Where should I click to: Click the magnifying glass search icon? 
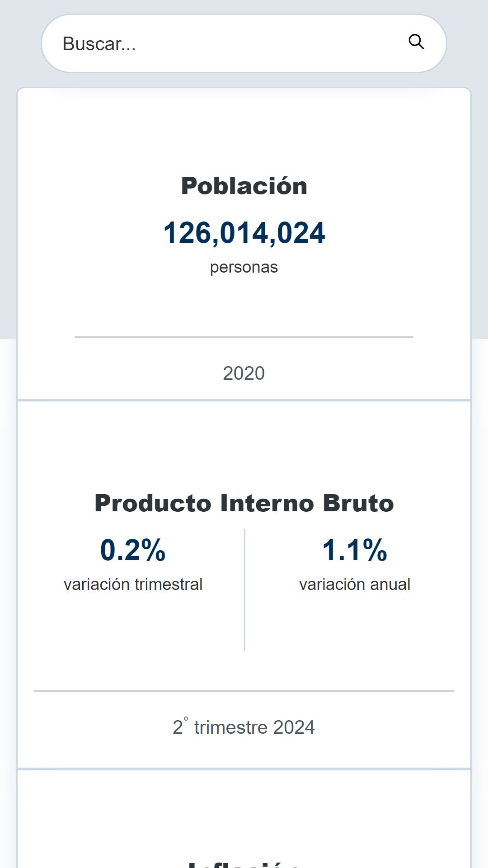coord(416,42)
